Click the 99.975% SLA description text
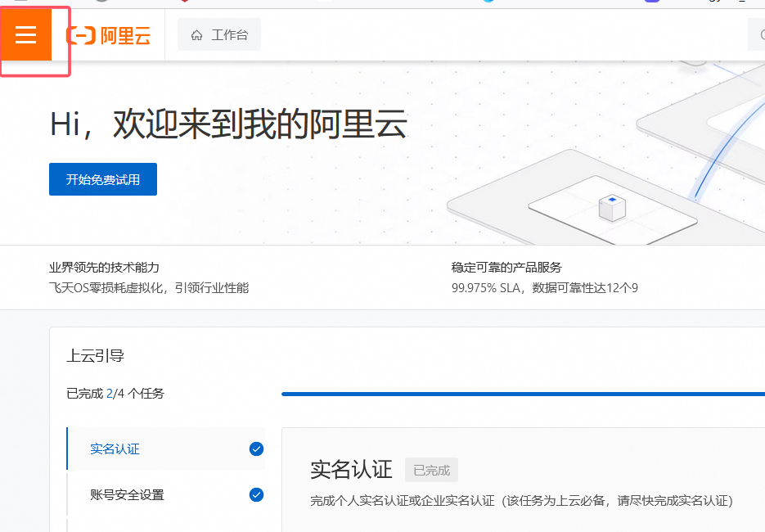This screenshot has height=532, width=765. click(x=544, y=288)
